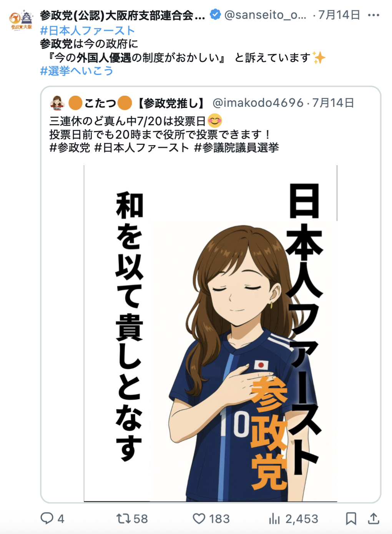The image size is (392, 534).
Task: Repost this tweet using retweet icon
Action: [123, 519]
